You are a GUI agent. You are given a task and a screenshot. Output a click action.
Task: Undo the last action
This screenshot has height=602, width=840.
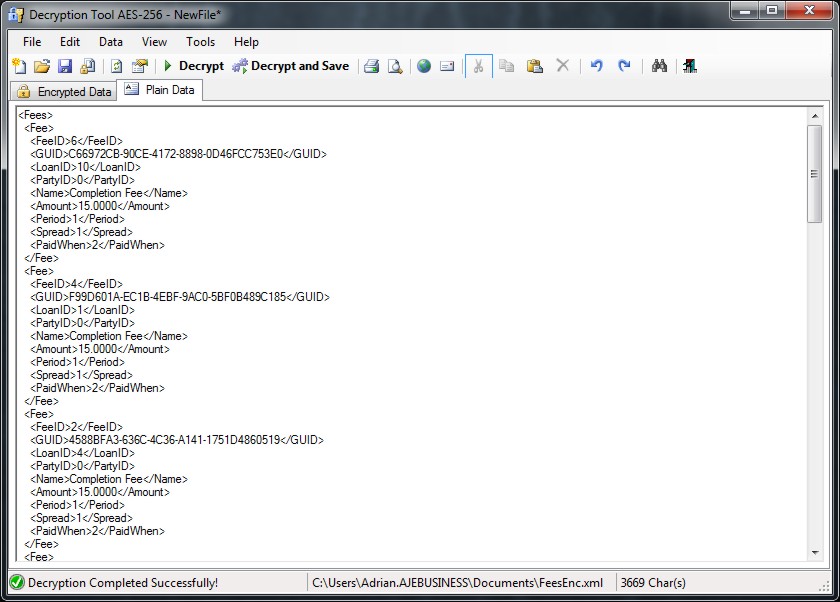pos(597,66)
